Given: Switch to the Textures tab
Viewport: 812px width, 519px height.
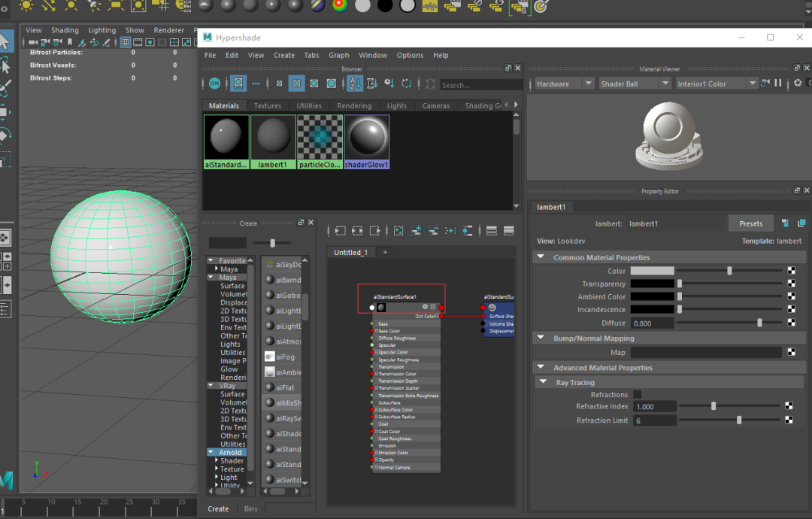Looking at the screenshot, I should point(267,106).
